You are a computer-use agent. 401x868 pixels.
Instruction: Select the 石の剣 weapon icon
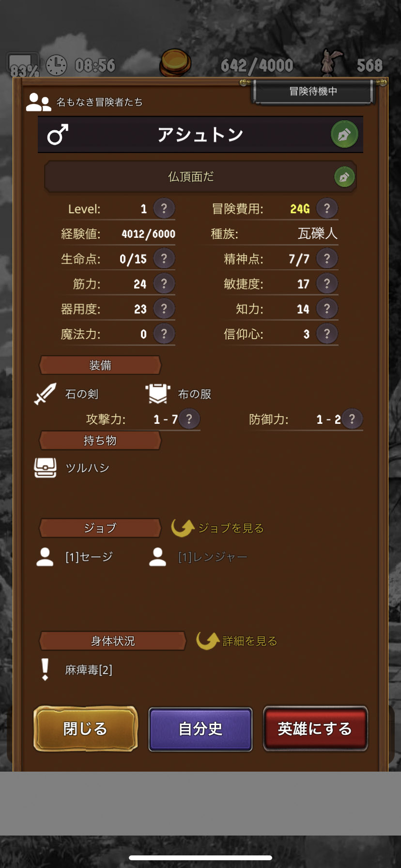click(x=46, y=394)
